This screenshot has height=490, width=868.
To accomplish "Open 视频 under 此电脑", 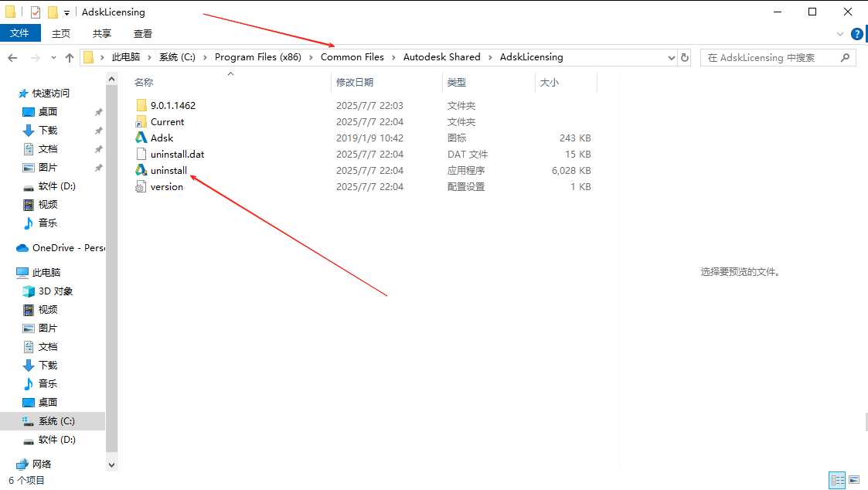I will click(x=48, y=309).
